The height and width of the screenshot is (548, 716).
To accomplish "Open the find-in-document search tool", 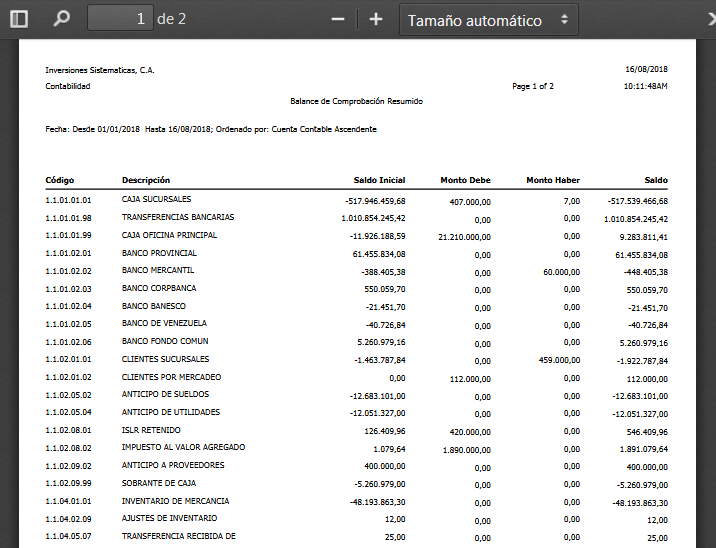I will (x=62, y=19).
